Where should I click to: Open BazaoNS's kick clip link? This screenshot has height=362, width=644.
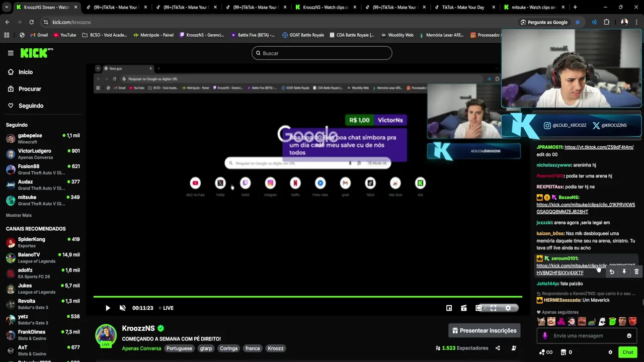[x=586, y=208]
